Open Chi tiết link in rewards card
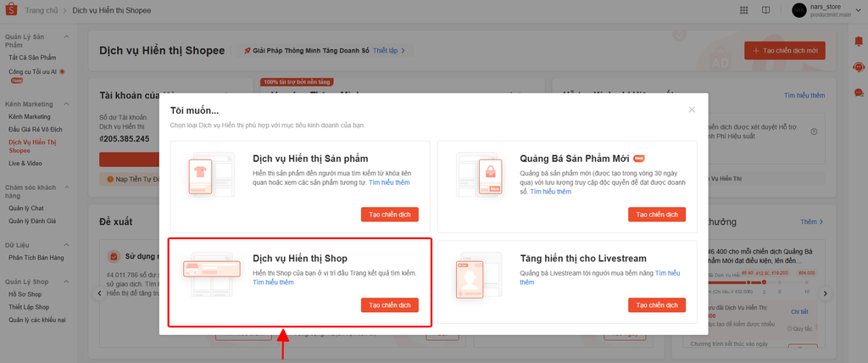The height and width of the screenshot is (363, 868). pyautogui.click(x=800, y=312)
